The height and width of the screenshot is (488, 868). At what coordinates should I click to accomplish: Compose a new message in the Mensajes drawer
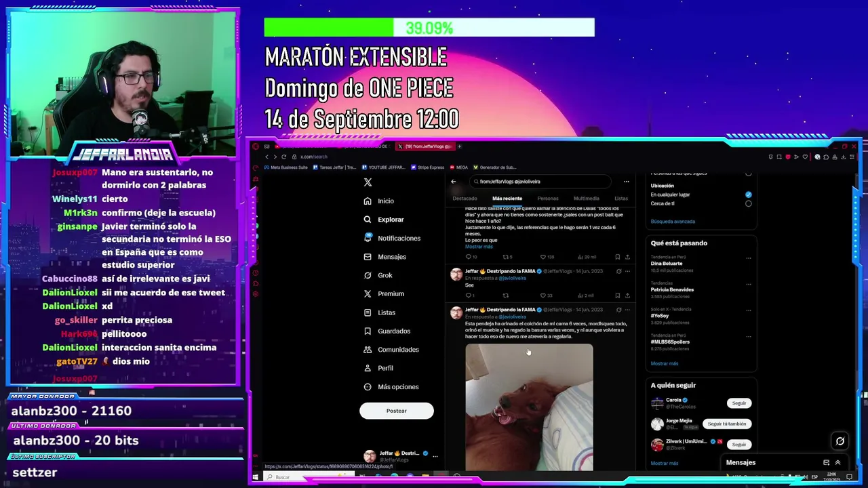(x=826, y=463)
